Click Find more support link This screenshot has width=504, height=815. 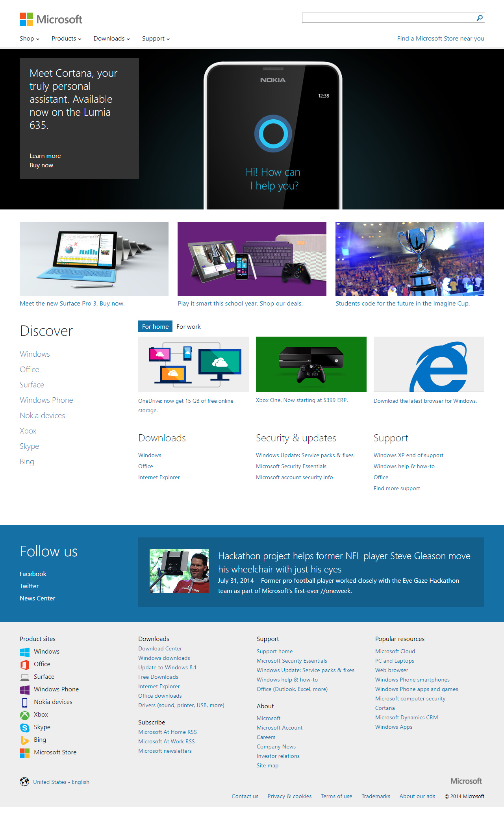397,488
